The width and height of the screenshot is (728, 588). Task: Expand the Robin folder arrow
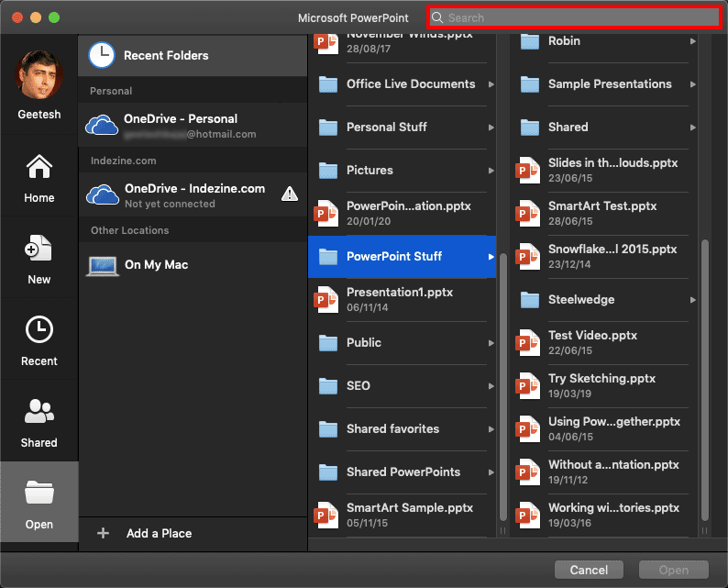693,41
